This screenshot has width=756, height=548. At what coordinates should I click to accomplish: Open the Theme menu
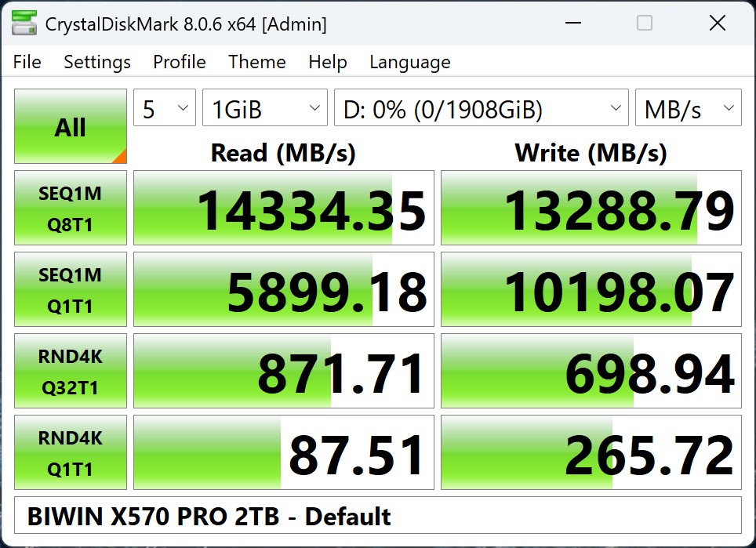tap(257, 62)
